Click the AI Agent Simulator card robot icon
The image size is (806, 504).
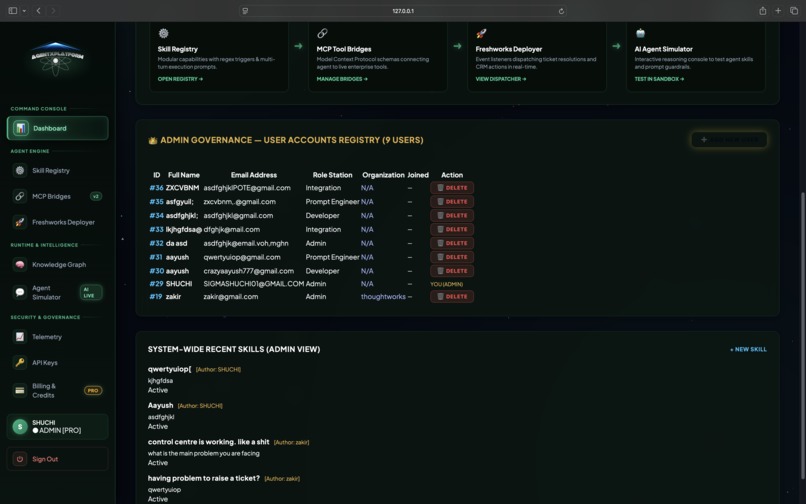pyautogui.click(x=640, y=33)
